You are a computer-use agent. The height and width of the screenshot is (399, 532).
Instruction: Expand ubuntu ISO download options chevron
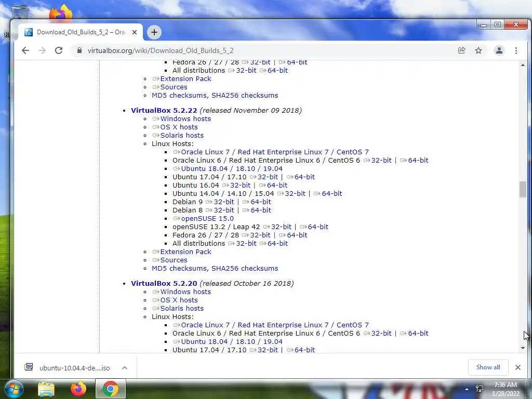(x=125, y=368)
